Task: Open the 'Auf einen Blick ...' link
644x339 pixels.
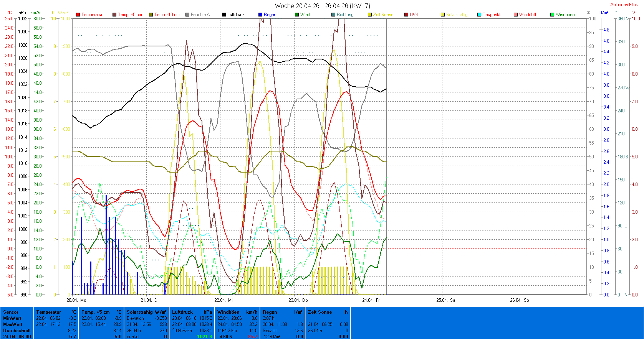Action: pyautogui.click(x=626, y=5)
